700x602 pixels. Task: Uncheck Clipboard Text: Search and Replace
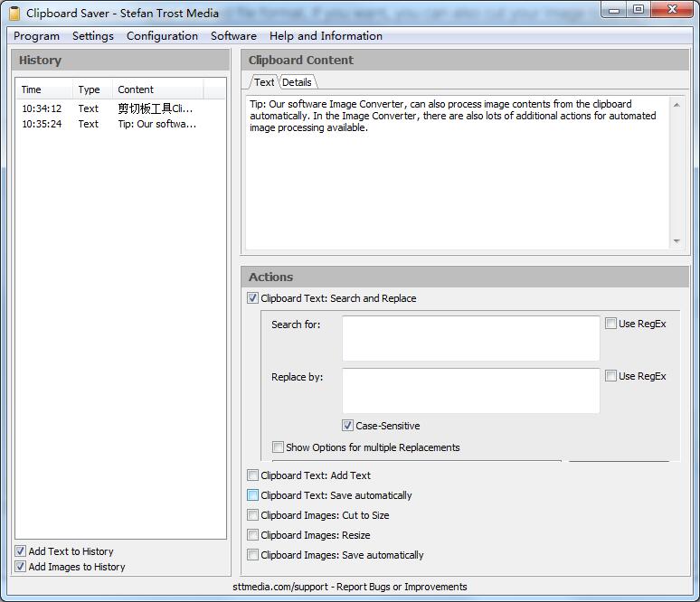252,298
